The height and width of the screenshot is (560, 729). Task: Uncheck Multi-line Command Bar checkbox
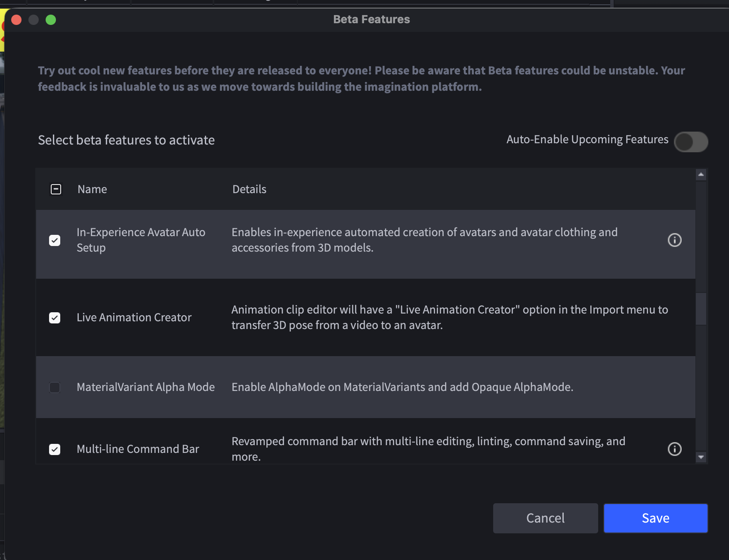pos(55,449)
